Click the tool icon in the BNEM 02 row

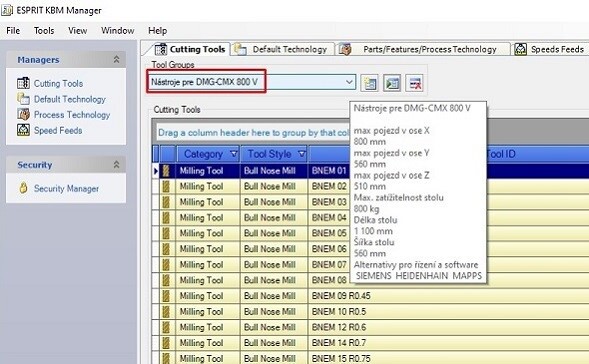point(166,186)
